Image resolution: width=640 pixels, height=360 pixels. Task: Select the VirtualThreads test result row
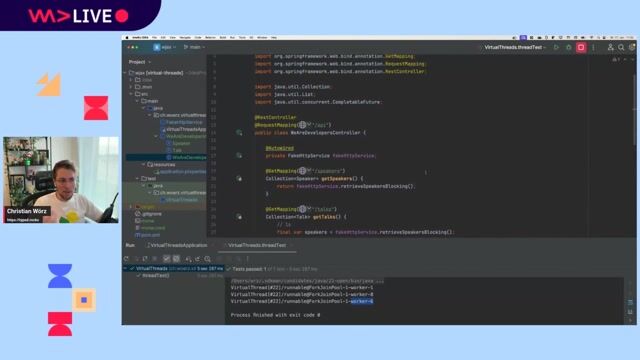point(174,269)
